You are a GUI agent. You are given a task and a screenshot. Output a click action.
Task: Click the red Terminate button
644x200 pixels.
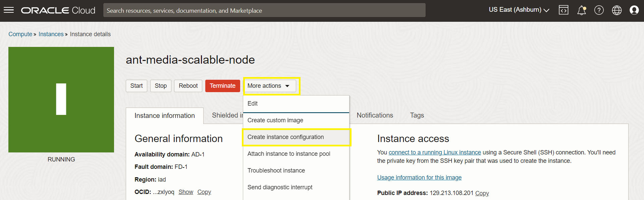coord(223,86)
